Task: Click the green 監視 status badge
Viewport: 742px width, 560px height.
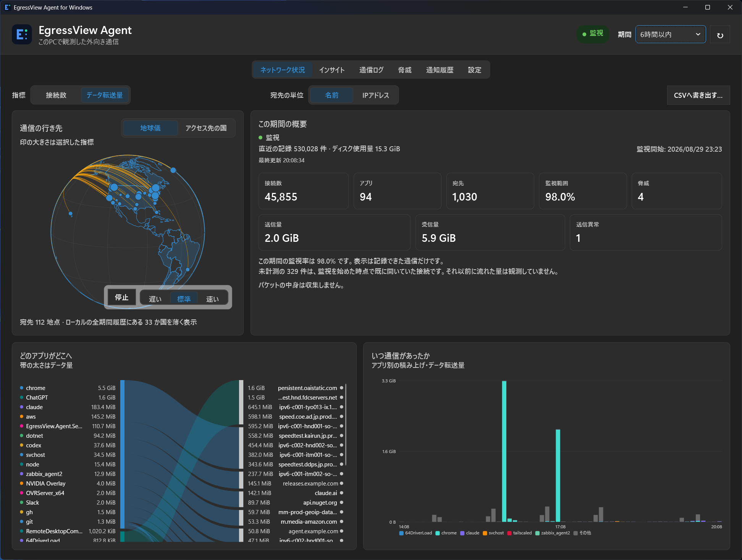Action: (593, 34)
